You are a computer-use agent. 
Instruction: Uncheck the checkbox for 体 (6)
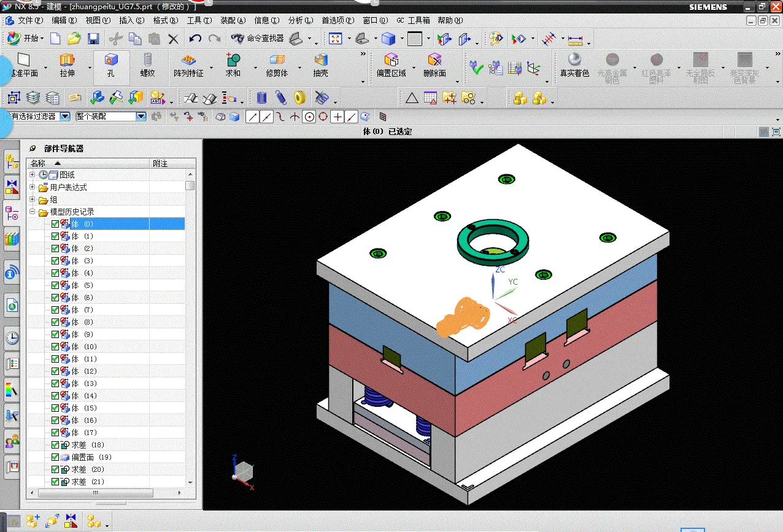(55, 298)
